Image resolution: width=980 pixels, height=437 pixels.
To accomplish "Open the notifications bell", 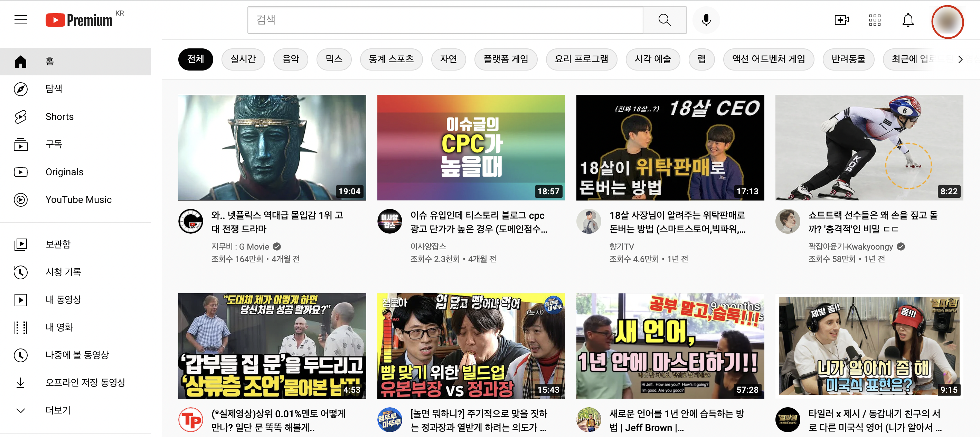I will click(x=908, y=20).
